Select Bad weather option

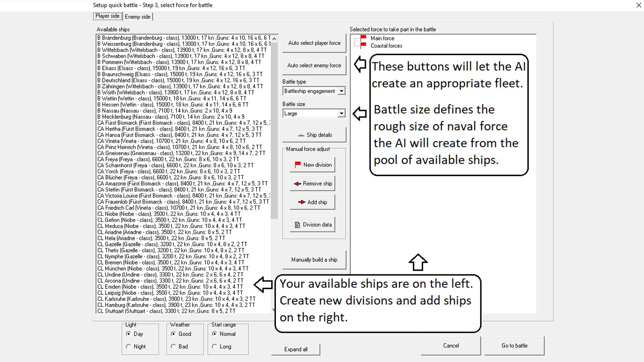tap(173, 347)
